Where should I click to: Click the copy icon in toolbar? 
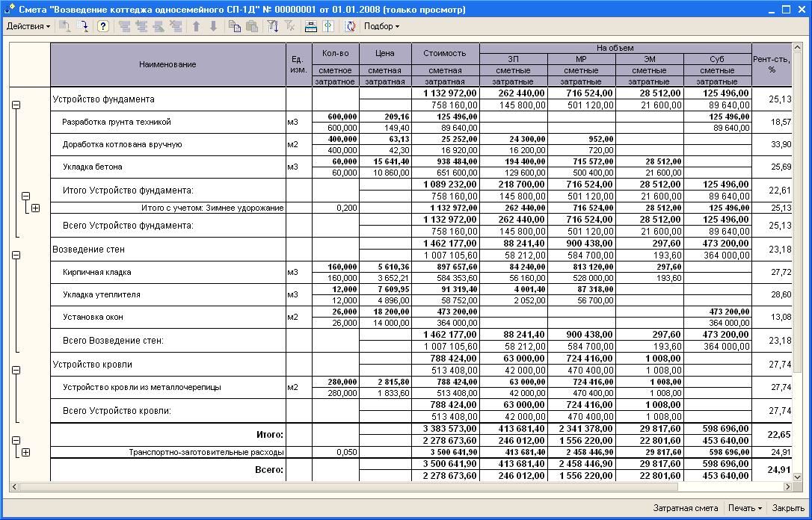(x=235, y=26)
